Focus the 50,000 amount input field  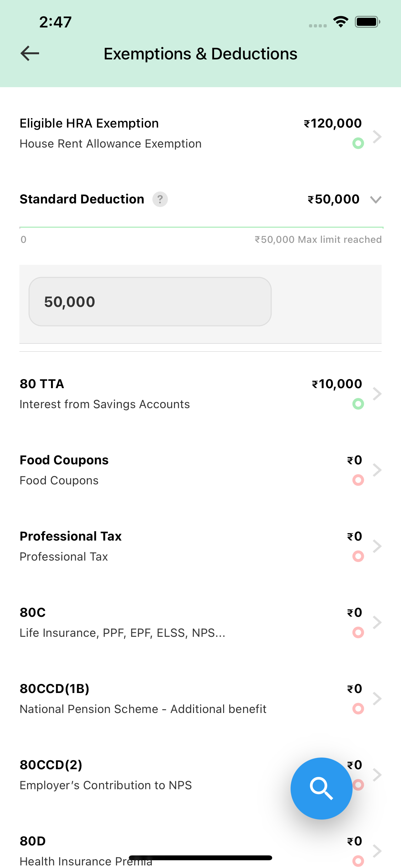(150, 302)
